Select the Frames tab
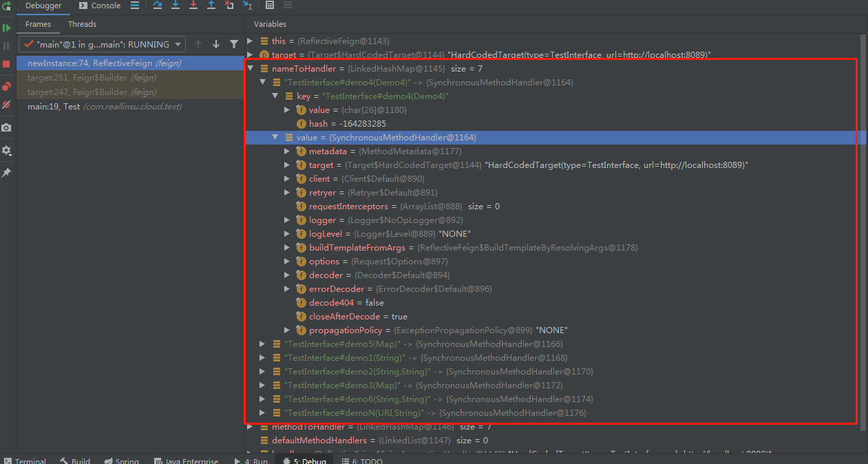The width and height of the screenshot is (868, 464). [x=39, y=24]
